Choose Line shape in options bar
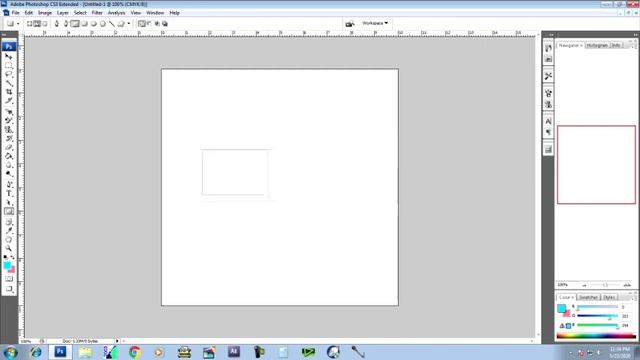The image size is (640, 360). coord(112,24)
